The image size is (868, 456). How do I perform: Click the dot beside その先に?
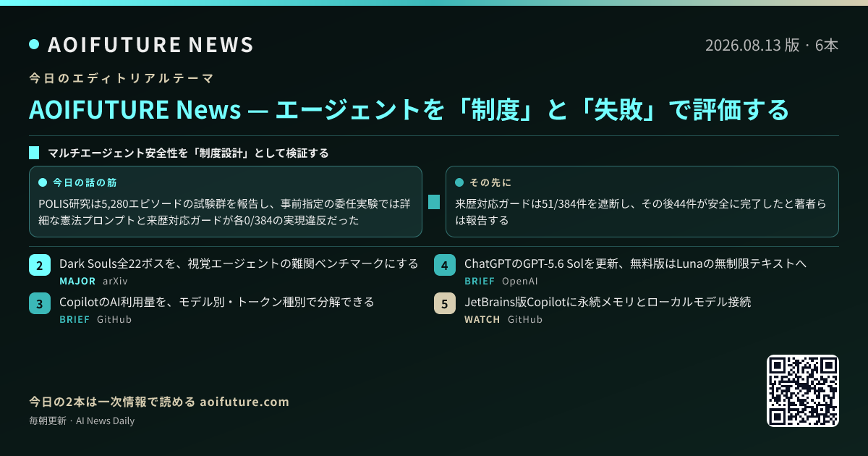(x=459, y=182)
